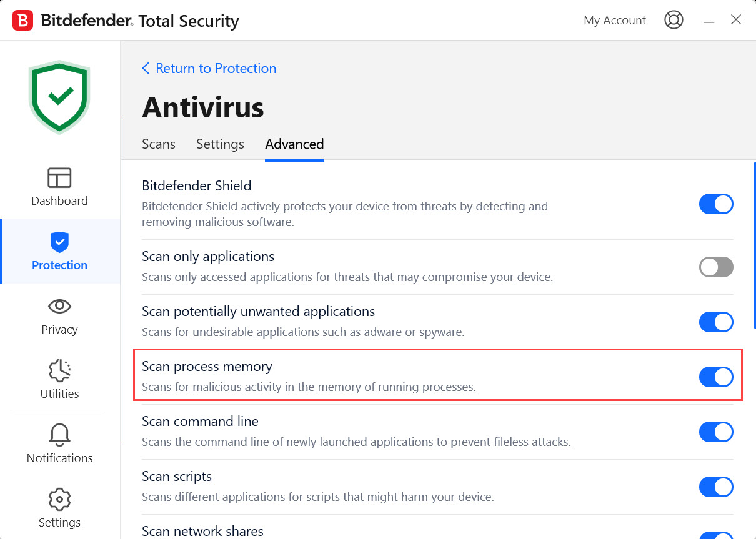Open the Notifications bell icon
Image resolution: width=756 pixels, height=539 pixels.
coord(59,435)
